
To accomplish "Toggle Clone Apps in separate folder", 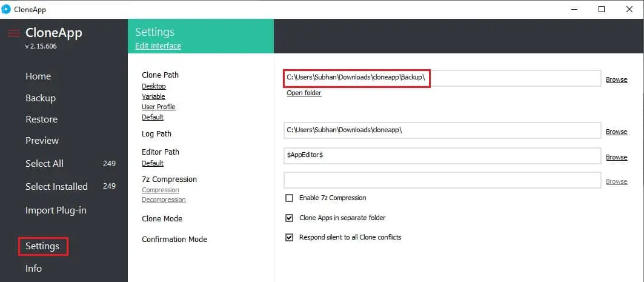I will click(x=290, y=218).
